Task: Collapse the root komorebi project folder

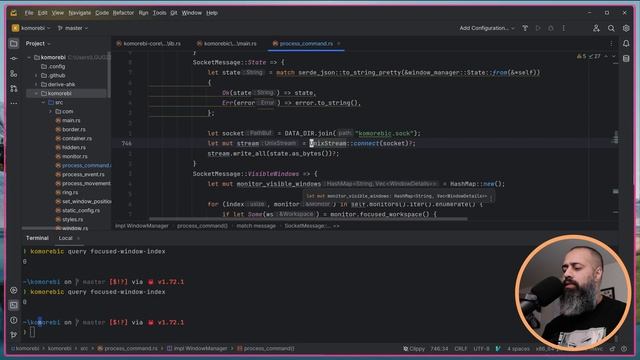Action: [x=29, y=58]
